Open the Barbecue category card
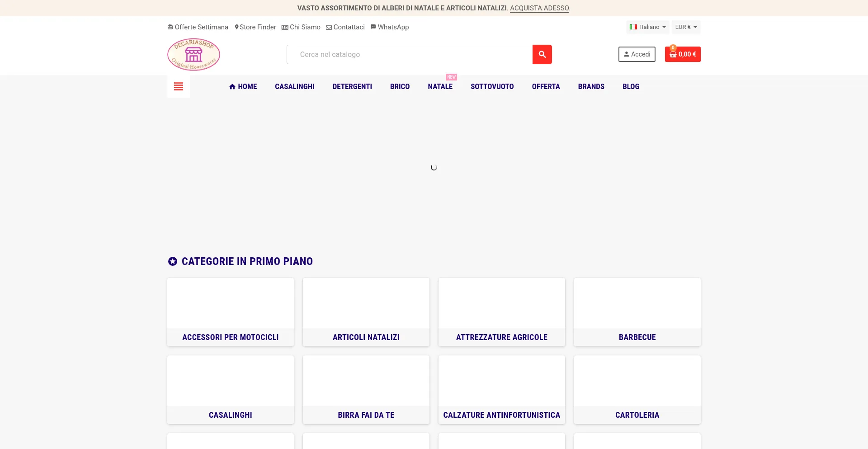 (x=637, y=312)
